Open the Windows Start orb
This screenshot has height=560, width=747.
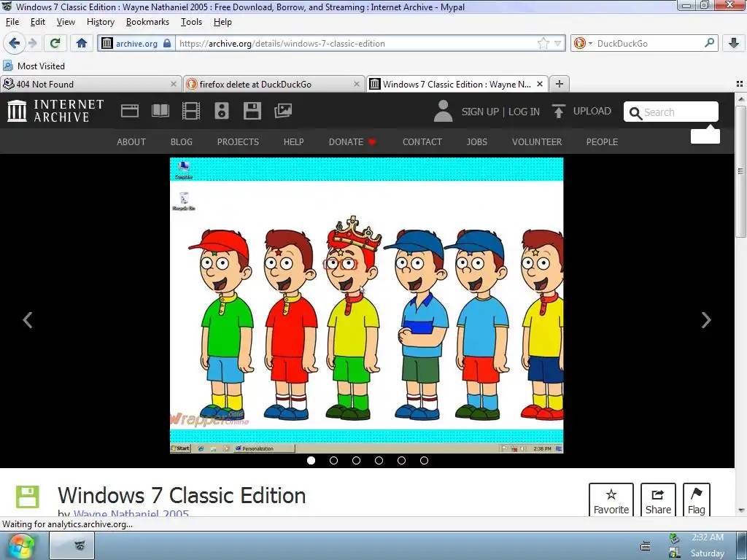(x=22, y=545)
